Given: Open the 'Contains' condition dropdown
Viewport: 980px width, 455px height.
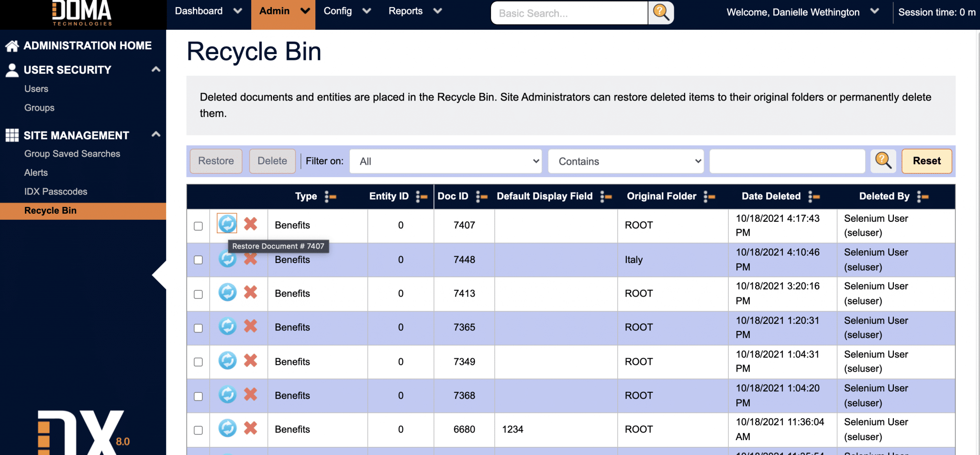Looking at the screenshot, I should coord(626,161).
